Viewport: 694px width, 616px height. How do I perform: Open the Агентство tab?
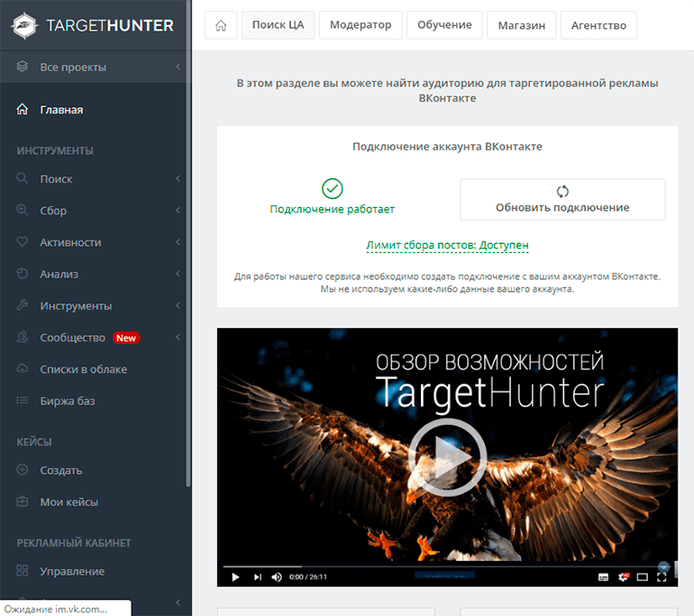pyautogui.click(x=598, y=25)
